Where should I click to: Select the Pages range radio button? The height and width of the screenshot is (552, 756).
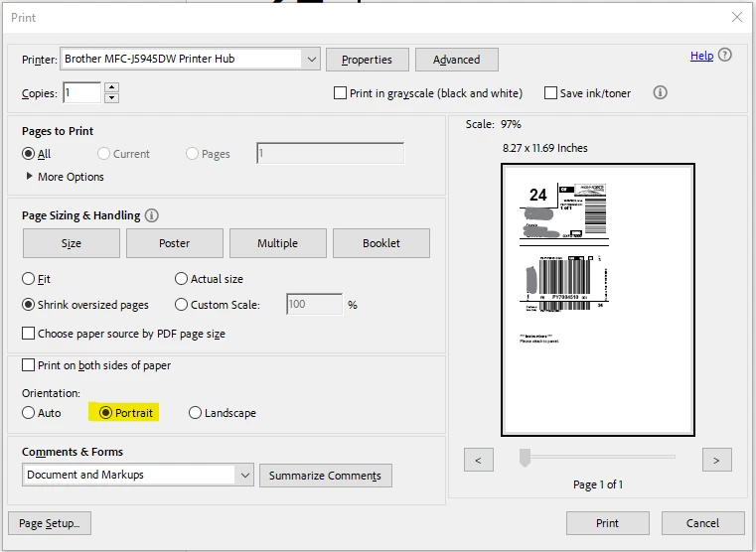tap(192, 154)
